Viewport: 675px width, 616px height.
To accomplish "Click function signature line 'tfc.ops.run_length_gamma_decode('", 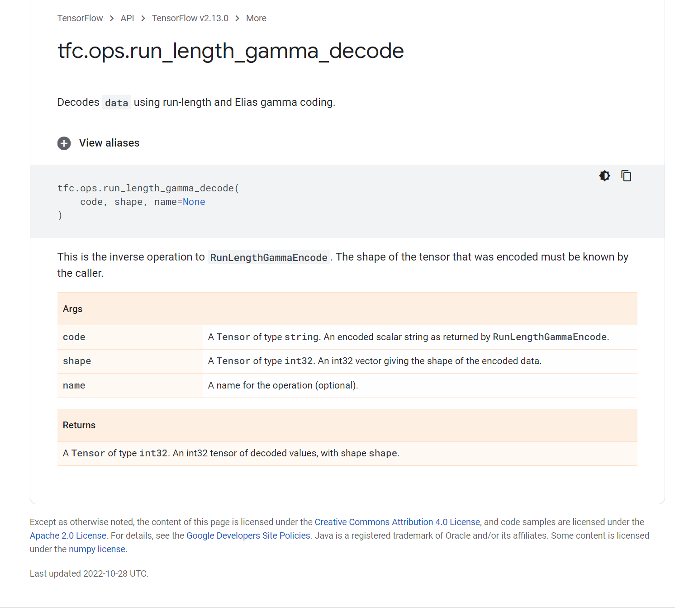I will 148,188.
